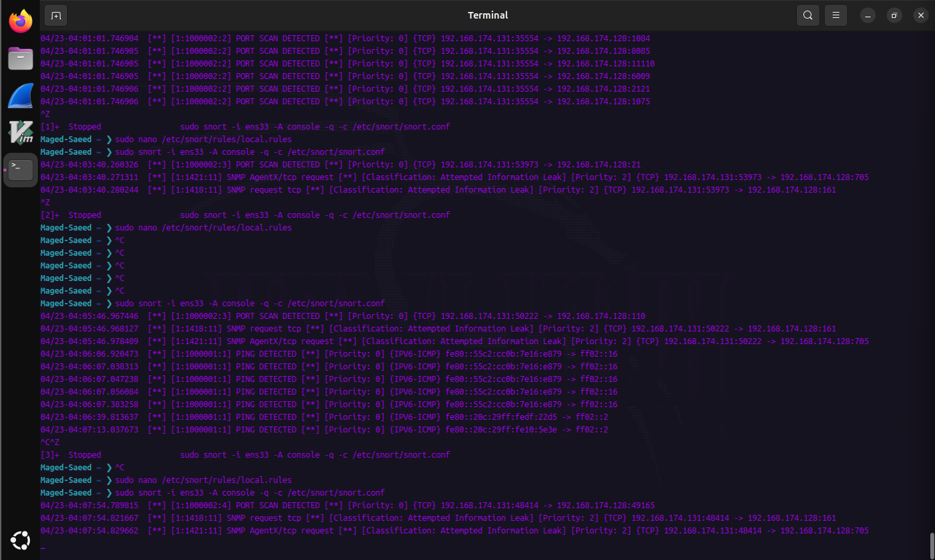Image resolution: width=935 pixels, height=560 pixels.
Task: Click destination address 192.168.174.128:8085
Action: [x=603, y=51]
